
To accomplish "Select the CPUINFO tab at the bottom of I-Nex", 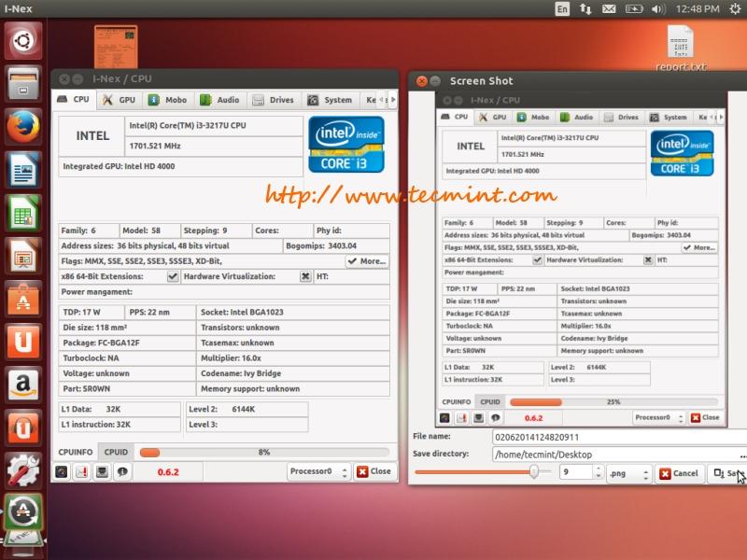I will (x=76, y=452).
